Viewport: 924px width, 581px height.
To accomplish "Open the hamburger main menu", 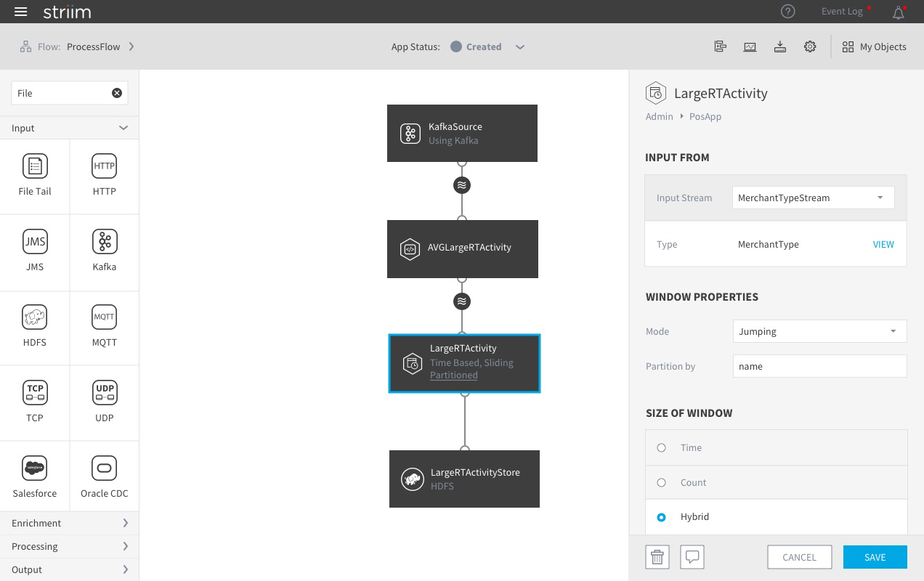I will point(20,12).
